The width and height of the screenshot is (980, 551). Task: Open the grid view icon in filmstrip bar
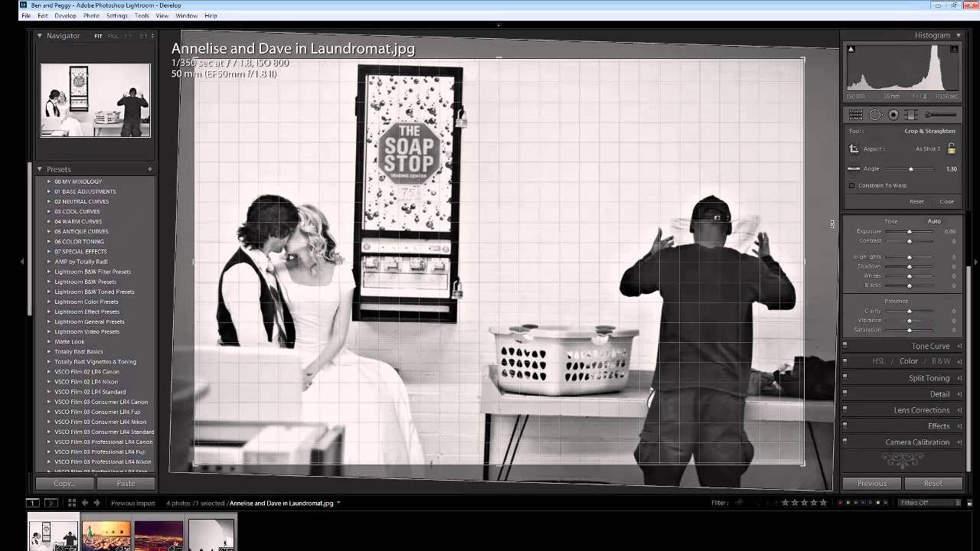(x=72, y=503)
